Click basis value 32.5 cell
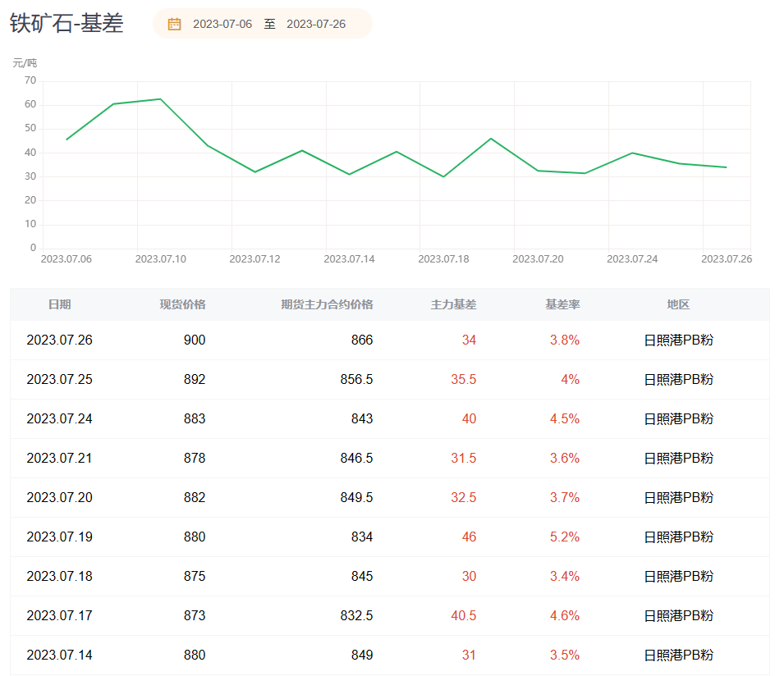 click(x=464, y=498)
